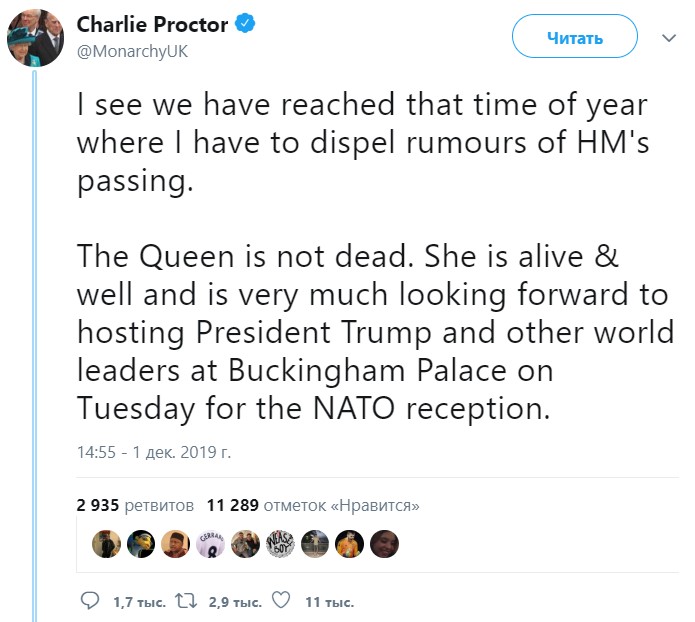Open the tweet timestamp 14:55 - 1 дек. 2019
Viewport: 695px width, 622px height.
153,452
